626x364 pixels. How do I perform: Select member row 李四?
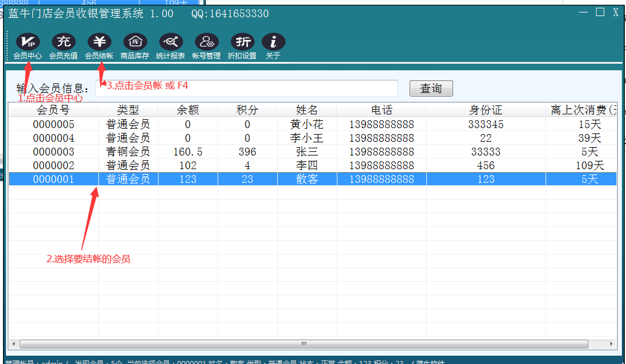[306, 166]
